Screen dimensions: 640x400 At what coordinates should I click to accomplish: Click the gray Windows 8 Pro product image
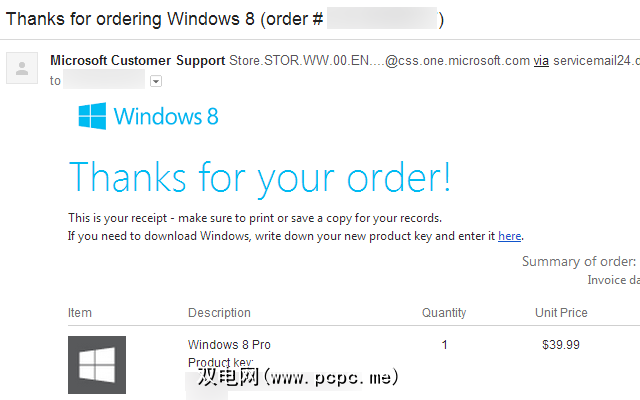(x=97, y=364)
